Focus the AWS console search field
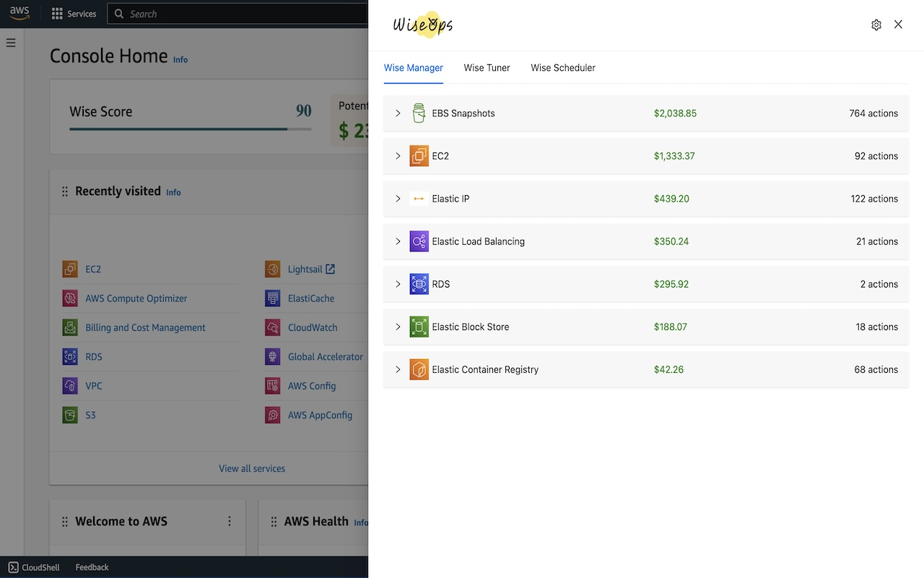 click(238, 14)
